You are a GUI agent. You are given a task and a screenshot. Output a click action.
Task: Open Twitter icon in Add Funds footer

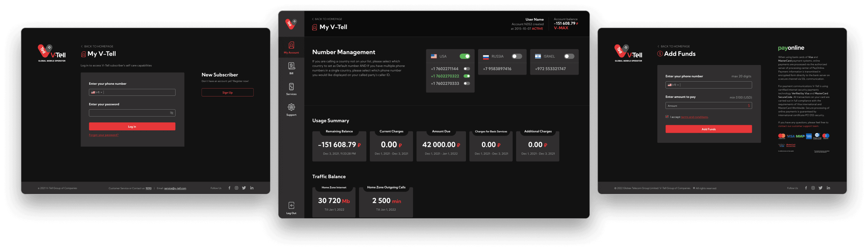(x=821, y=188)
